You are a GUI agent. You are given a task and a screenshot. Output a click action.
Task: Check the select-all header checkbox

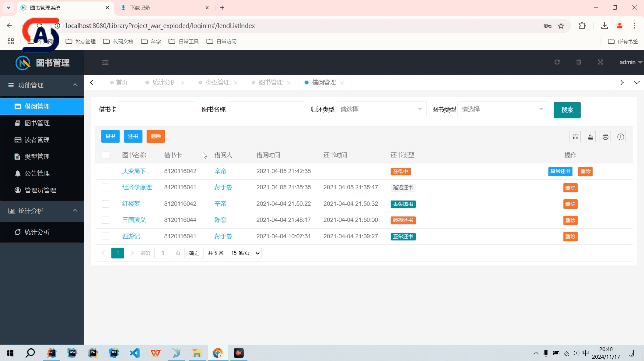pyautogui.click(x=105, y=155)
